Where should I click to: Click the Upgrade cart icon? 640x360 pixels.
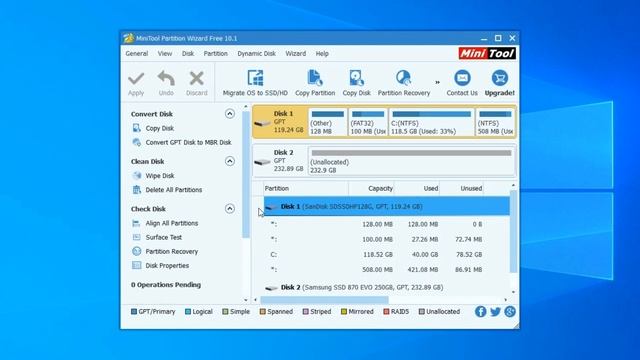(500, 78)
